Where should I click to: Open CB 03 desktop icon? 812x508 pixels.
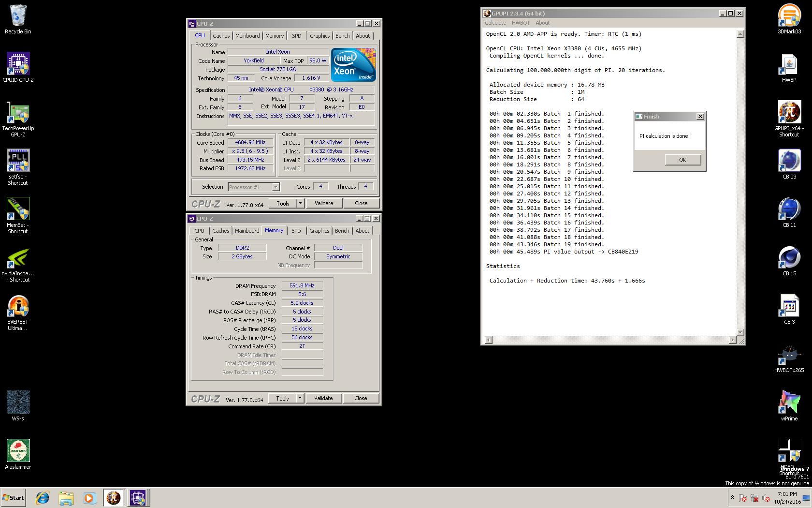pyautogui.click(x=789, y=164)
